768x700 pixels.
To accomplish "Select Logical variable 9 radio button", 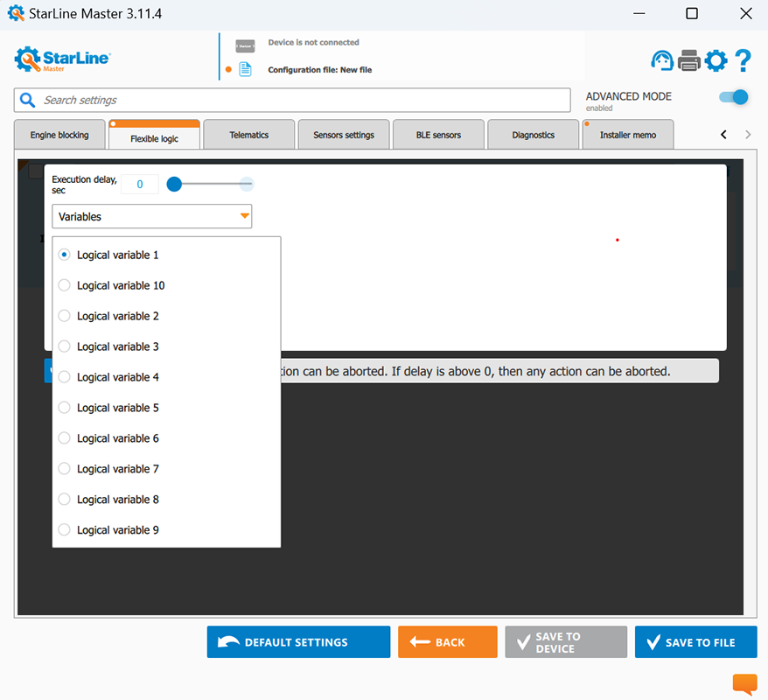I will click(x=64, y=530).
